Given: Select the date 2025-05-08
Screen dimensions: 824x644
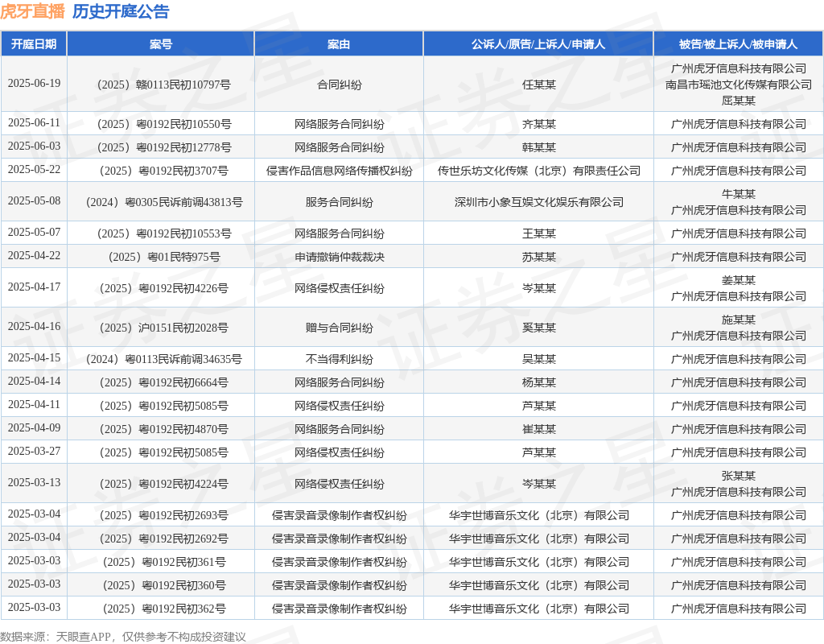Looking at the screenshot, I should (34, 200).
